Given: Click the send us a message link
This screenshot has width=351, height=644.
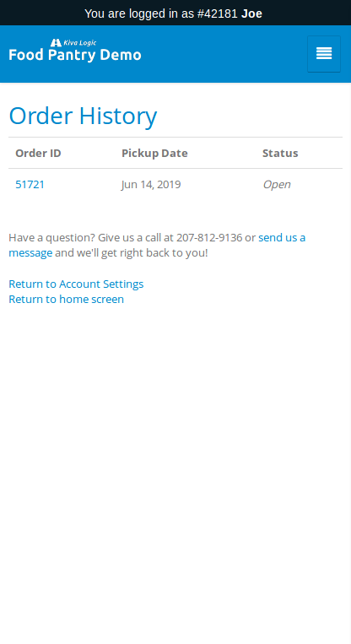Looking at the screenshot, I should pyautogui.click(x=157, y=246).
